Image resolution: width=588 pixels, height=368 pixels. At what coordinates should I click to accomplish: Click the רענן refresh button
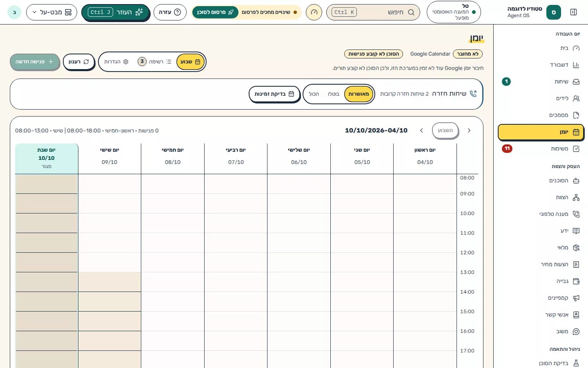[79, 62]
